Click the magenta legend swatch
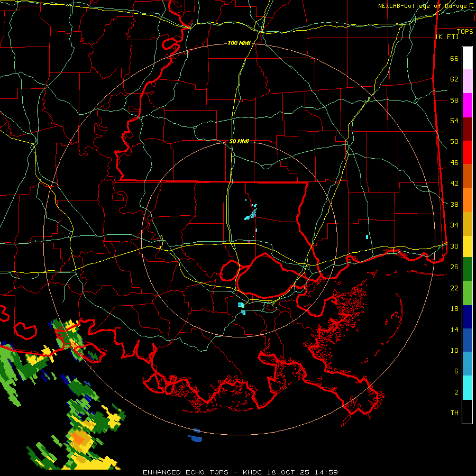 click(467, 105)
